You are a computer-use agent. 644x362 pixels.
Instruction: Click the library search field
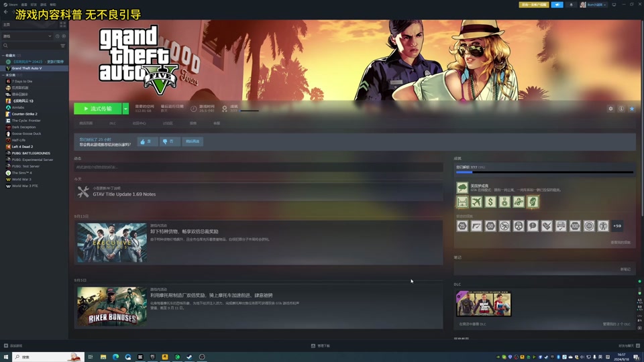coord(30,46)
